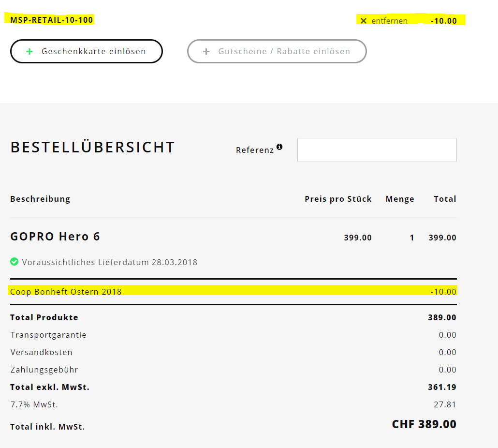Click the grey plus icon for Gutscheine
This screenshot has width=498, height=448.
[206, 51]
